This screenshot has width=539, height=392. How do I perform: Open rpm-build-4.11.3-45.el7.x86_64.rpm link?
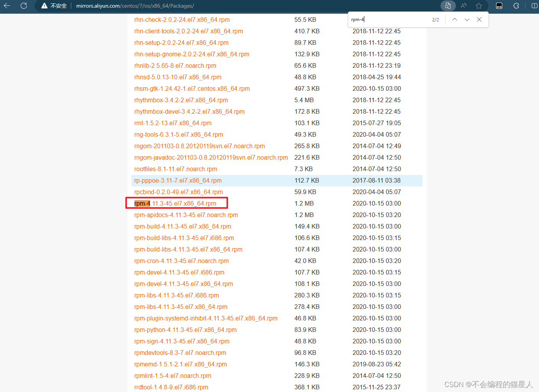click(183, 226)
